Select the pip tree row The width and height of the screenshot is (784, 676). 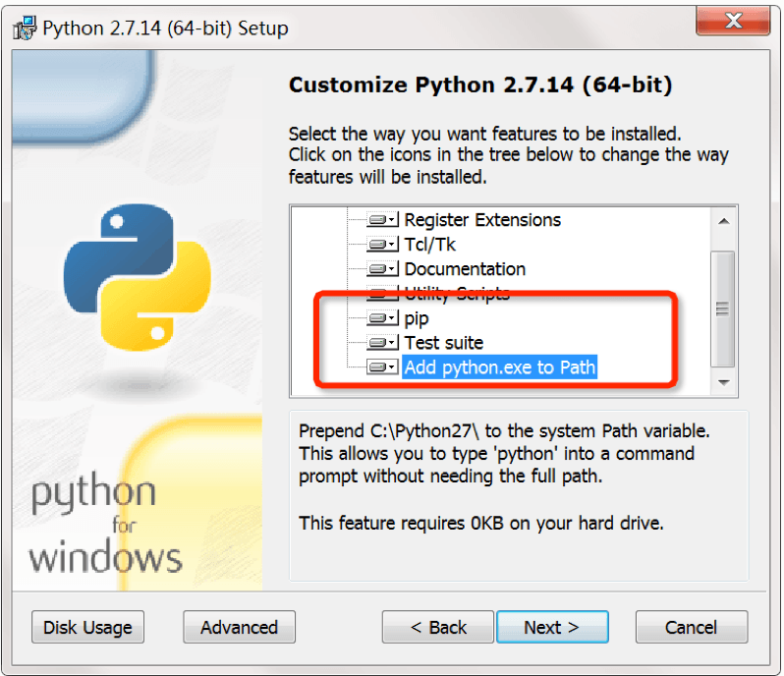pos(416,318)
